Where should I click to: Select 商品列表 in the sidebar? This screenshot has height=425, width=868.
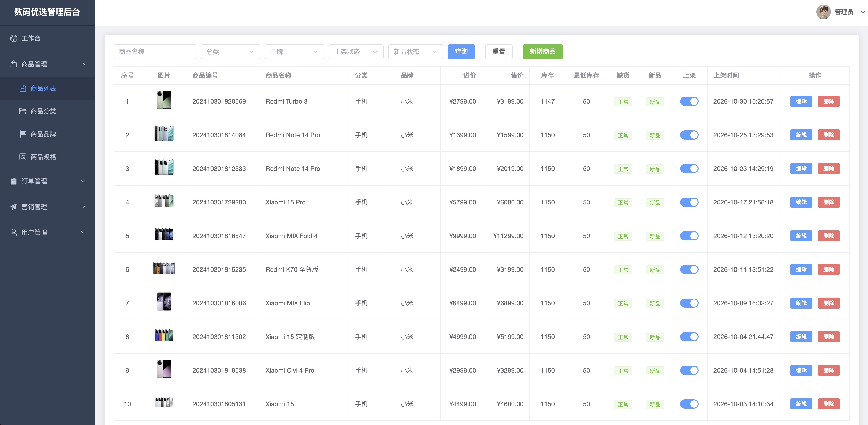(x=48, y=88)
